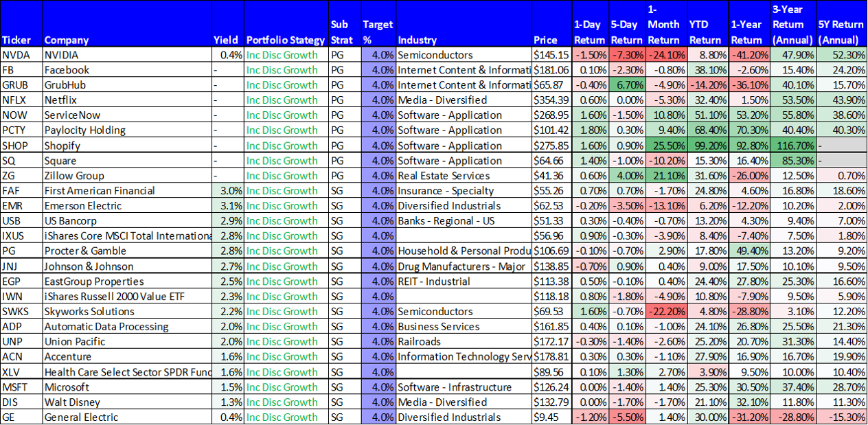
Task: Select REIT - Industrial industry cell
Action: [x=464, y=282]
